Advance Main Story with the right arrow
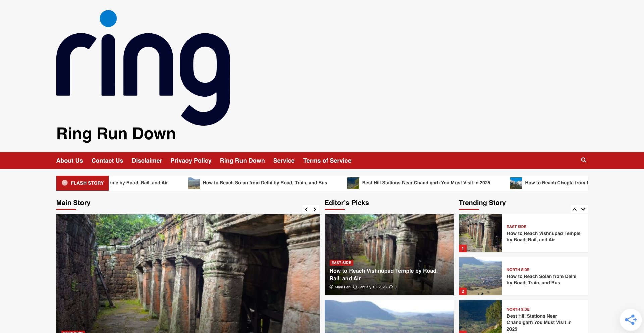The height and width of the screenshot is (333, 644). coord(315,209)
